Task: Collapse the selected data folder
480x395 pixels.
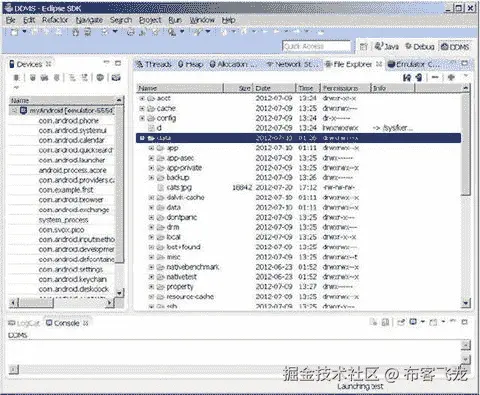Action: click(142, 138)
